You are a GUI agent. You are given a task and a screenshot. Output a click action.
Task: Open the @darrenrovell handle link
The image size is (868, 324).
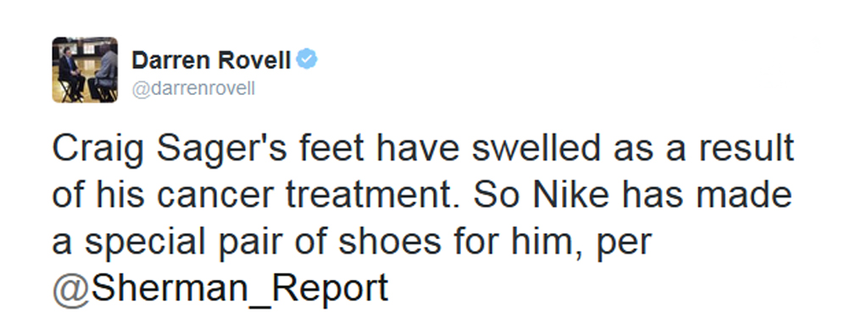click(x=193, y=88)
